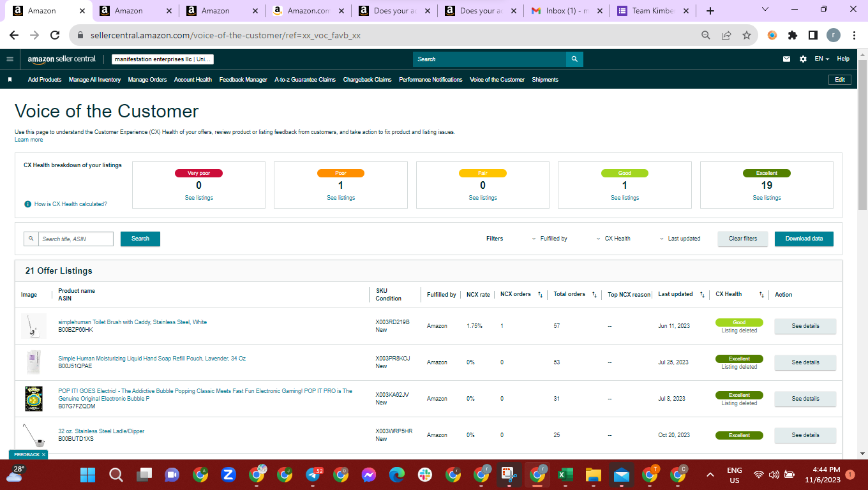
Task: Go back to the previous browser page
Action: pyautogui.click(x=14, y=36)
